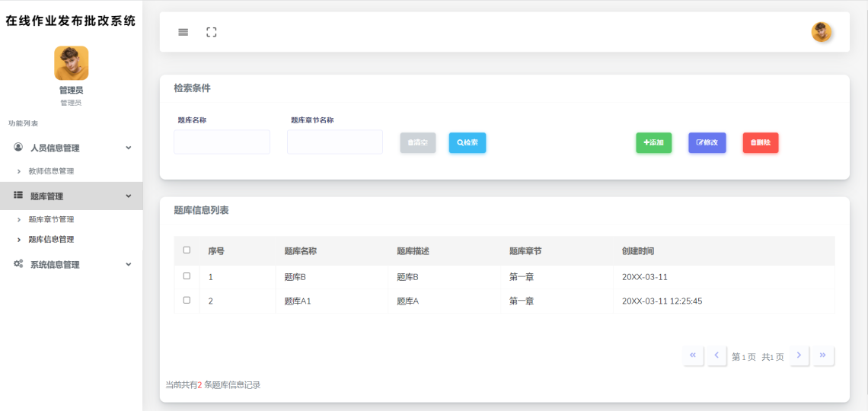The height and width of the screenshot is (411, 868).
Task: Click the gray 清空 clear button
Action: tap(418, 143)
